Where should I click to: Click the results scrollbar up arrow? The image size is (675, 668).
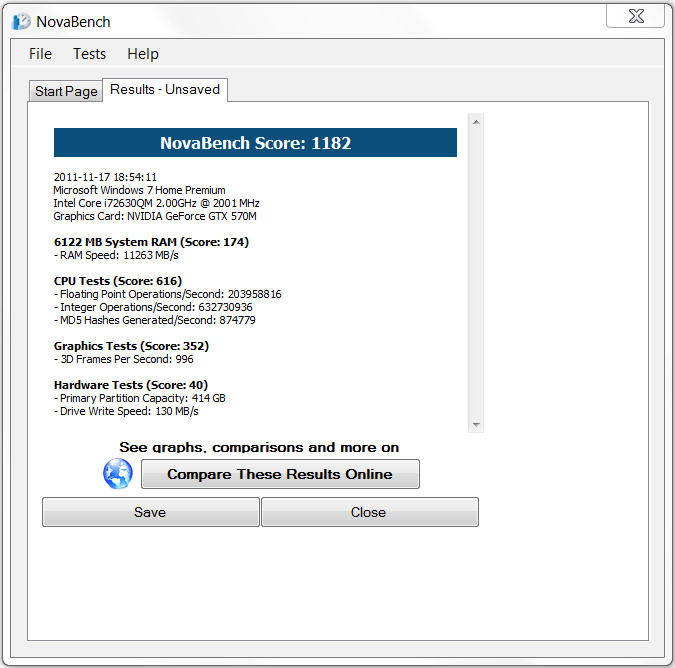(x=476, y=122)
